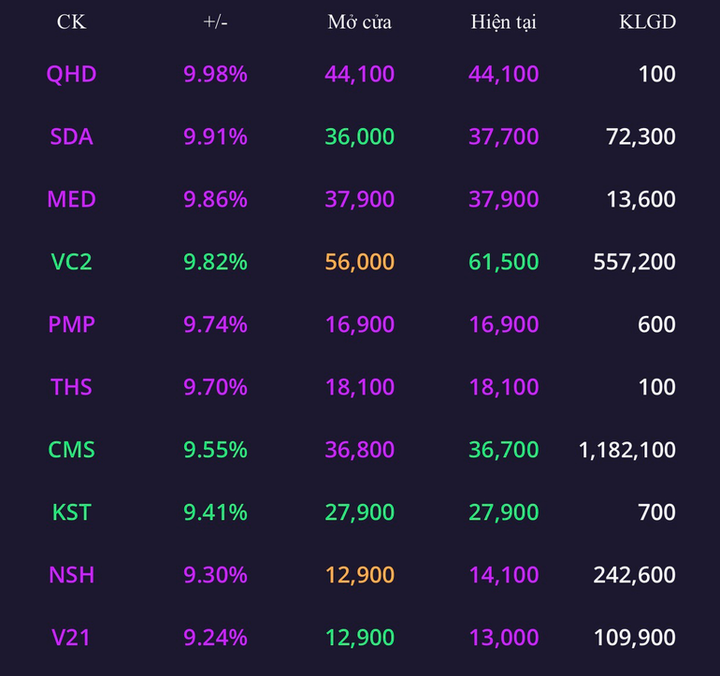Click the 56,000 opening price
Screen dimensions: 720x676
coord(360,262)
